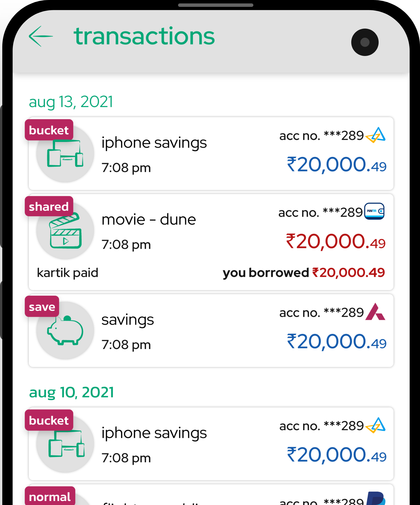The width and height of the screenshot is (420, 505).
Task: Select the piggy bank savings icon
Action: point(65,330)
